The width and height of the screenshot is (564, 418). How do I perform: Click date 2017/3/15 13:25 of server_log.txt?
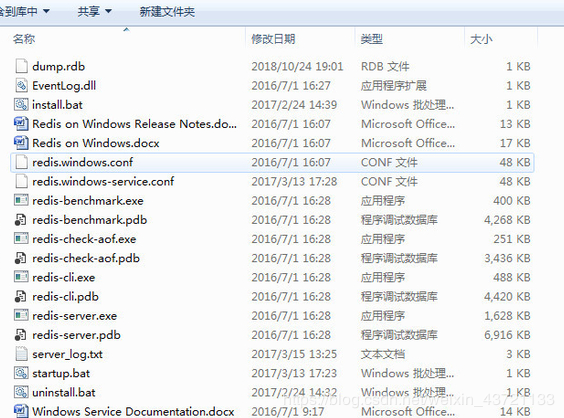tap(294, 354)
